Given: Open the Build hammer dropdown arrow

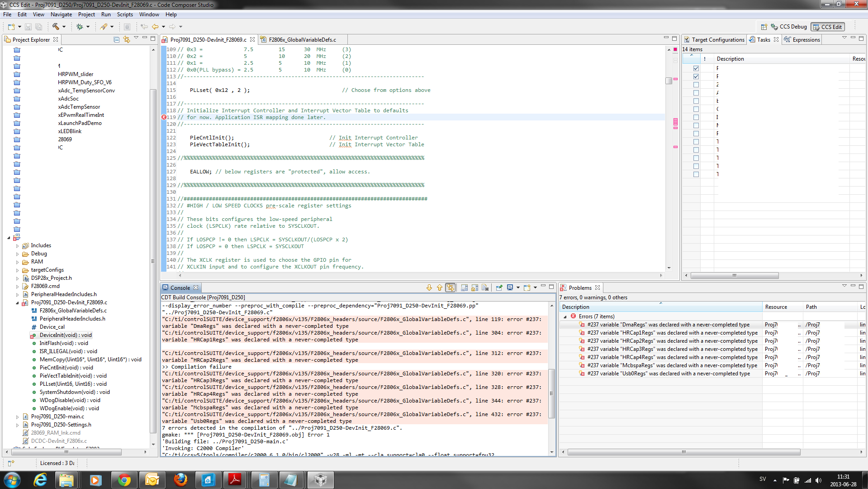Looking at the screenshot, I should [64, 27].
